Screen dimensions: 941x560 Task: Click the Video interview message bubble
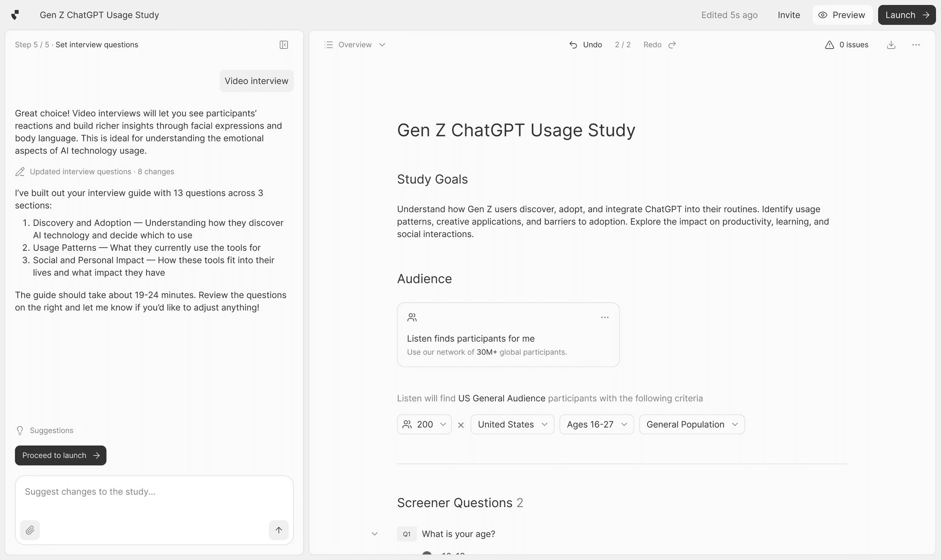tap(256, 81)
